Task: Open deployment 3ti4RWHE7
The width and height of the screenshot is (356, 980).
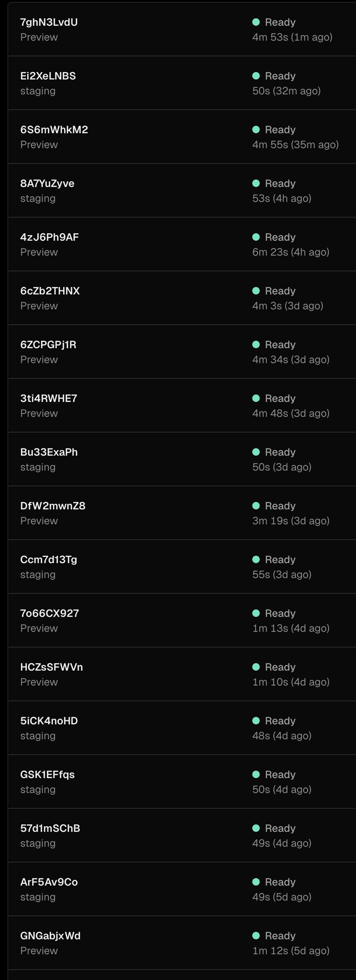Action: click(49, 398)
